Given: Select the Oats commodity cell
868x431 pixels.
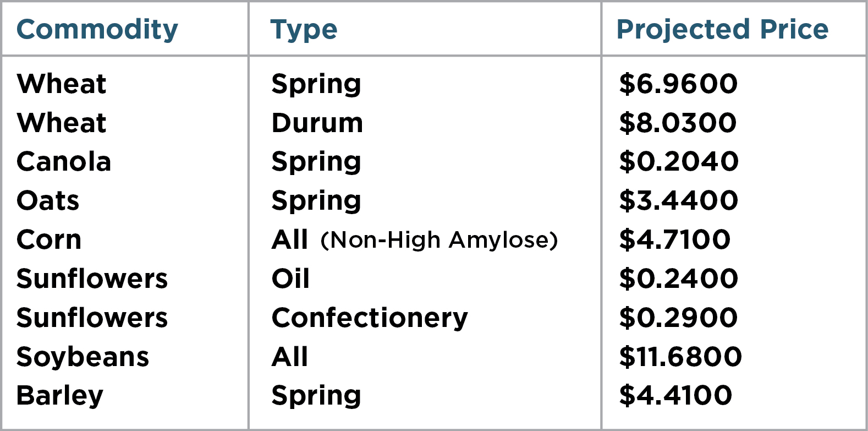Looking at the screenshot, I should click(x=48, y=201).
